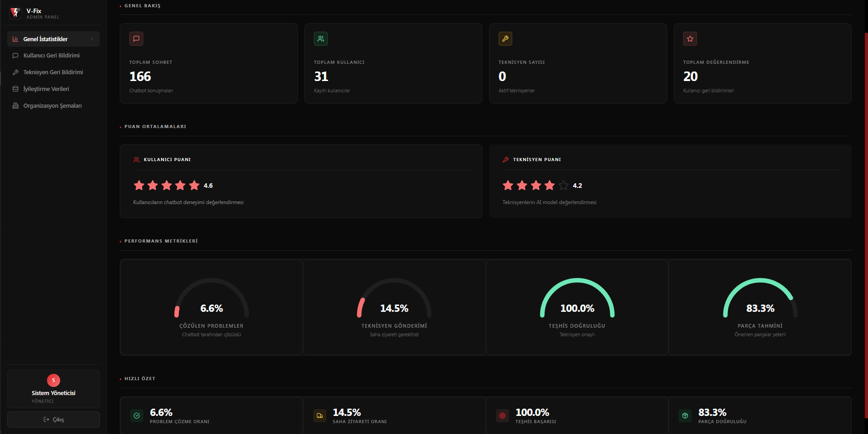Click the red S user avatar
The image size is (868, 434).
click(x=53, y=380)
